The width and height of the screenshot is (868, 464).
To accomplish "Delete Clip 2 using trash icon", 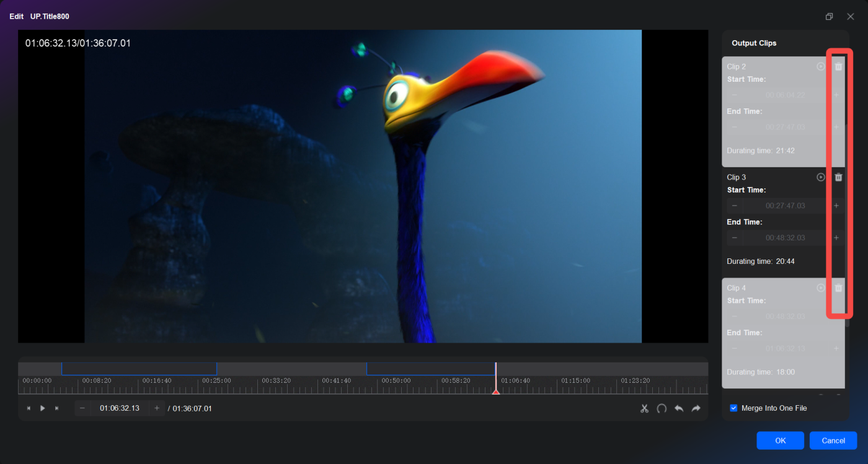I will point(838,66).
